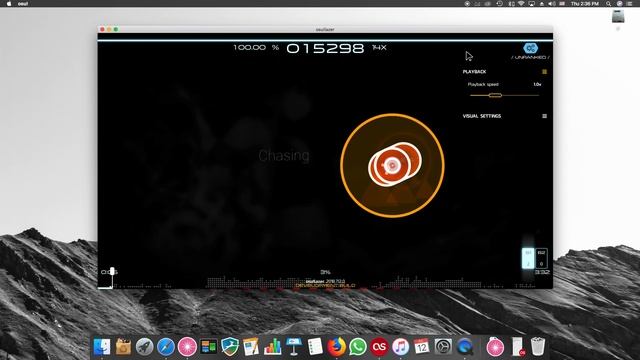
Task: Open the brown box app in dock
Action: click(123, 347)
